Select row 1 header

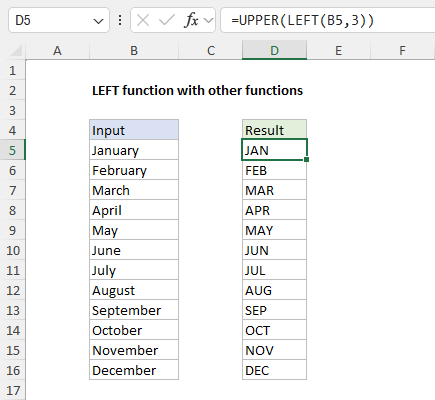click(x=13, y=70)
